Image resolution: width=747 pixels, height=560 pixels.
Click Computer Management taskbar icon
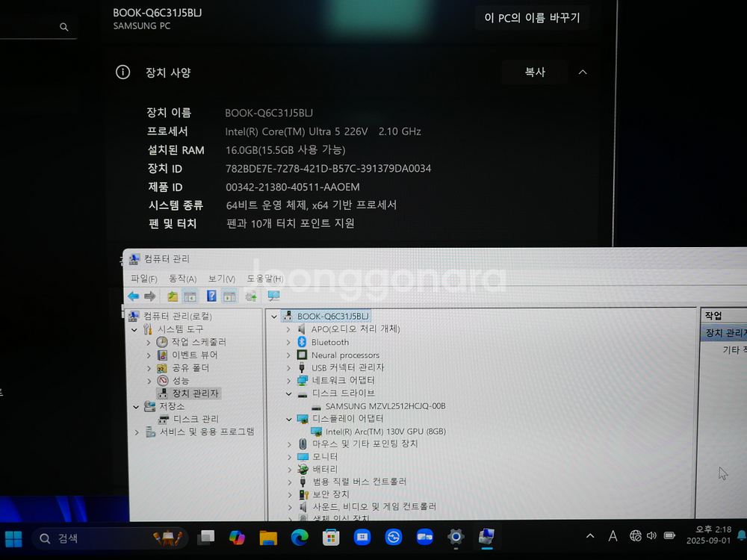486,537
